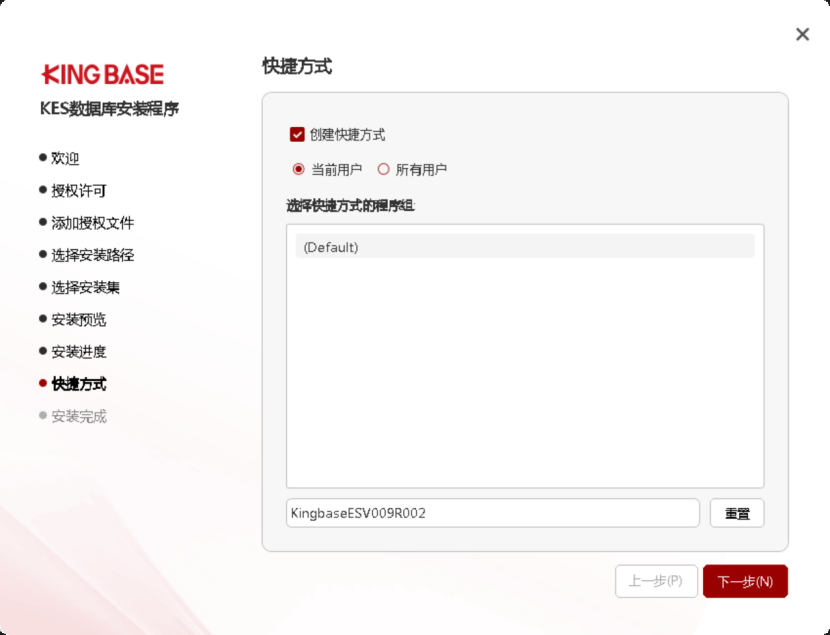The height and width of the screenshot is (635, 830).
Task: Uncheck the 创建快捷方式 checkbox
Action: 297,134
